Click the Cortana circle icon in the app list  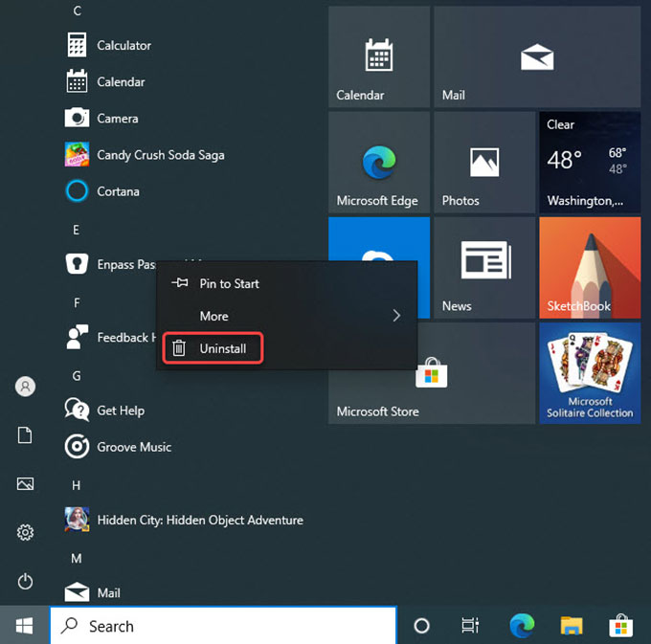pos(77,190)
